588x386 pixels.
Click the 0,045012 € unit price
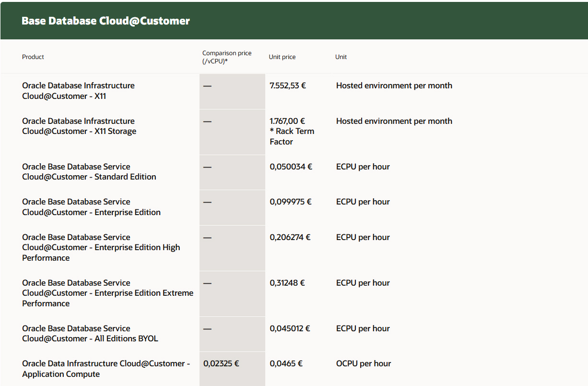pyautogui.click(x=290, y=328)
